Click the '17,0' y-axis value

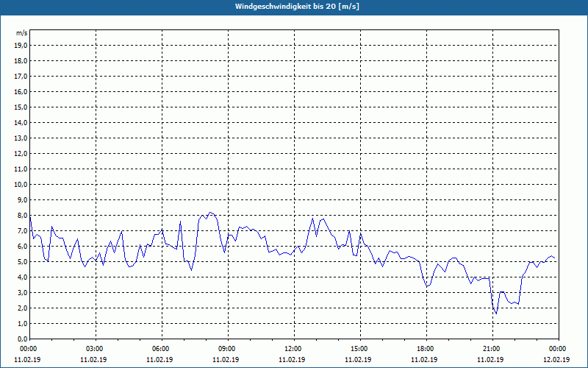point(21,77)
